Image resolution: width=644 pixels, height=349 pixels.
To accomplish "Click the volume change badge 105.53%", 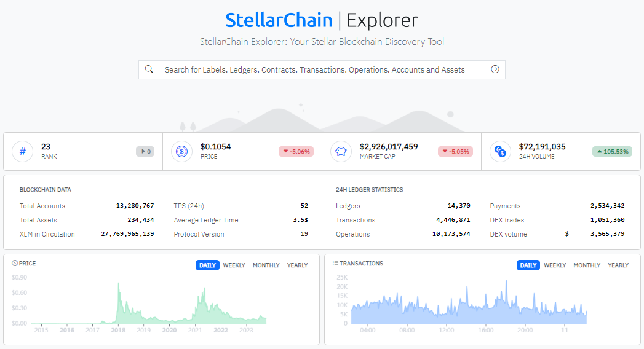I will tap(613, 151).
